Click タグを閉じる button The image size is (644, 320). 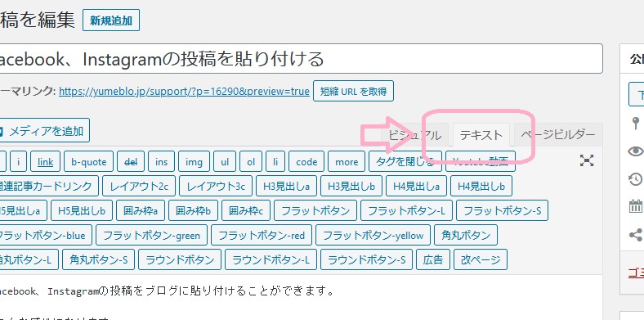click(405, 162)
